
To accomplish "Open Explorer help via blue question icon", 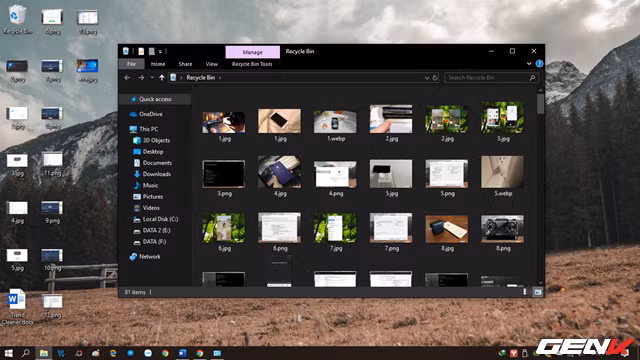I will click(x=539, y=64).
